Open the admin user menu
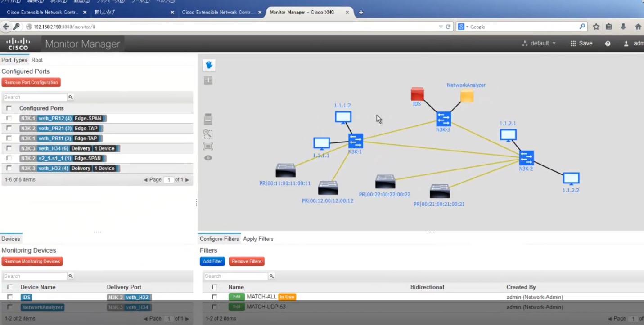Image resolution: width=644 pixels, height=325 pixels. [634, 44]
